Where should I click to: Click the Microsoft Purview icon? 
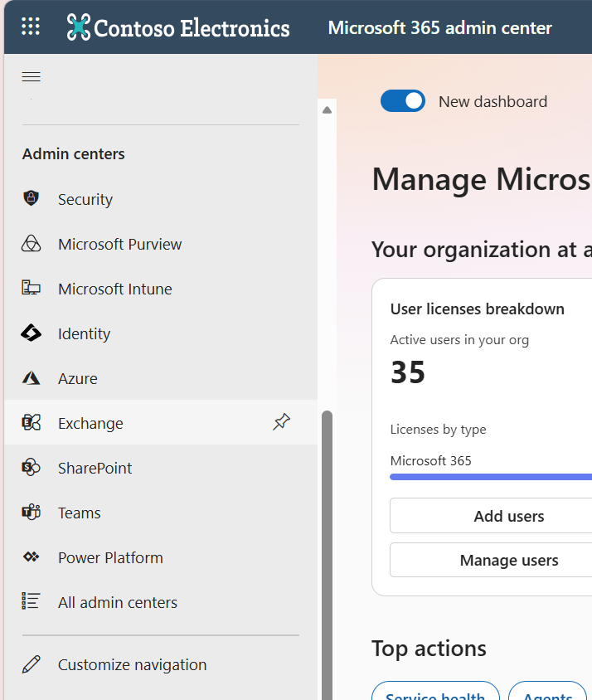coord(32,244)
